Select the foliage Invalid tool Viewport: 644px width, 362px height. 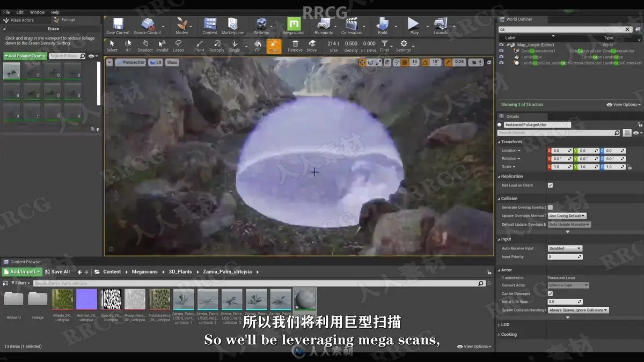(162, 46)
